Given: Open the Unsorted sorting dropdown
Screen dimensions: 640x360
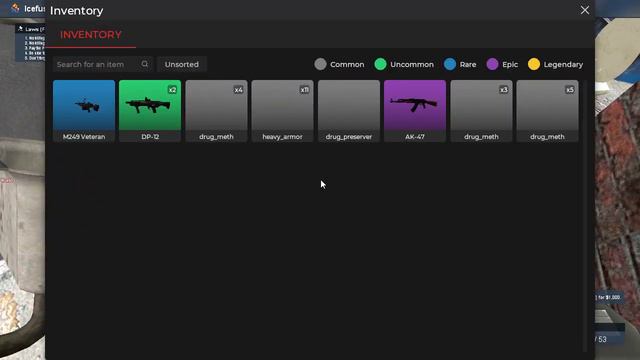Looking at the screenshot, I should [x=182, y=64].
